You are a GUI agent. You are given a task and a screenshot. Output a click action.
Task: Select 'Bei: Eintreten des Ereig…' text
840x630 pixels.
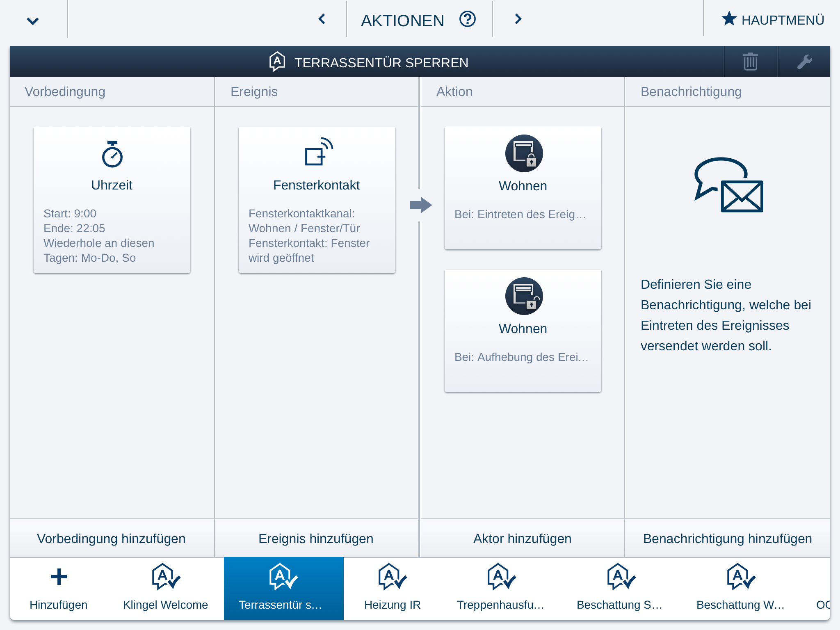point(520,215)
